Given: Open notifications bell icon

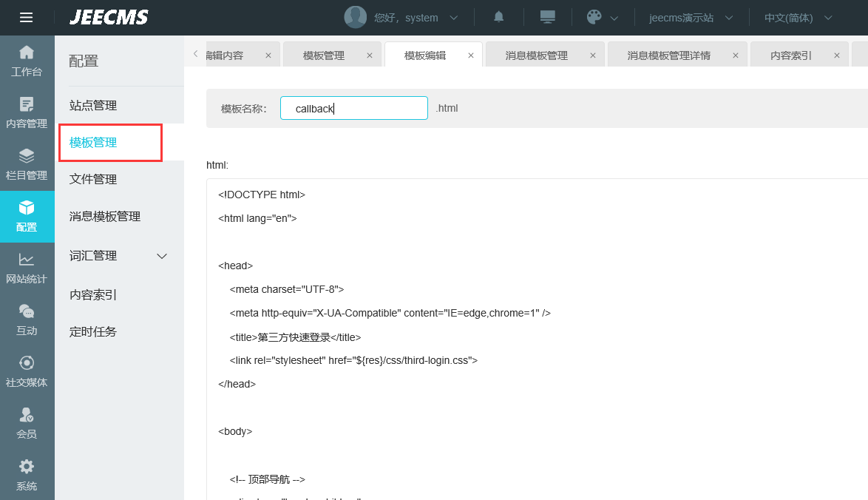Looking at the screenshot, I should point(499,17).
